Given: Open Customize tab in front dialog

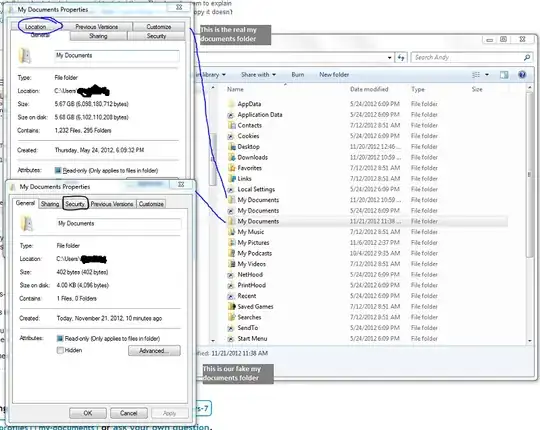Looking at the screenshot, I should [151, 204].
